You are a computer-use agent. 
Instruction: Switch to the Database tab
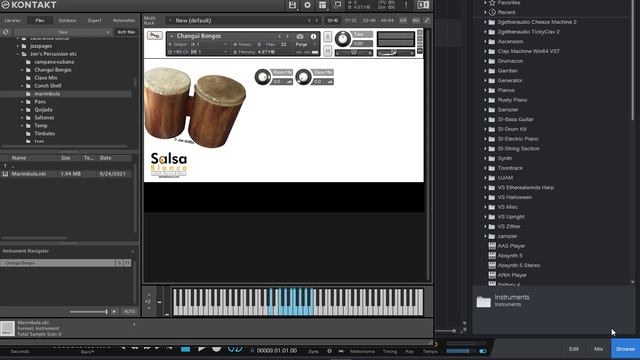pyautogui.click(x=67, y=20)
